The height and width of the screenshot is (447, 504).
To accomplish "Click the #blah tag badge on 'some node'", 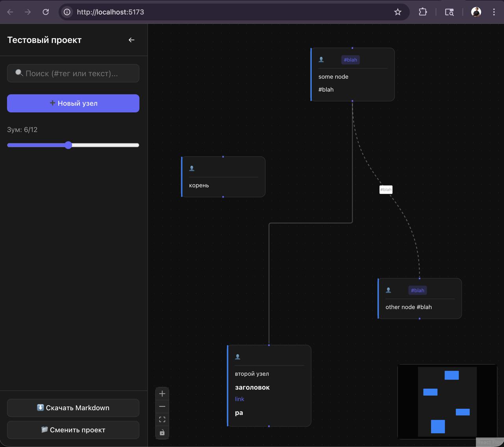I will [350, 60].
